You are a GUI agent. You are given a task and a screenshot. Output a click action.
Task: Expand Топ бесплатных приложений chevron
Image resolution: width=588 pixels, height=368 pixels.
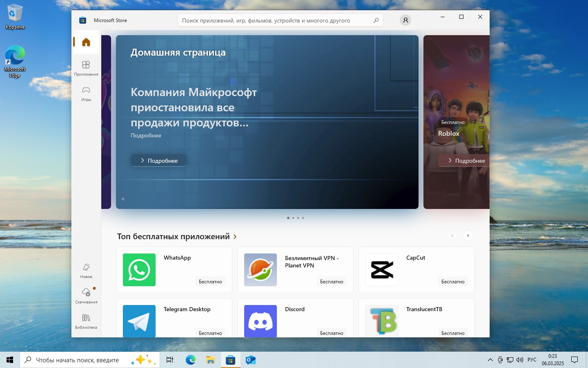point(235,237)
